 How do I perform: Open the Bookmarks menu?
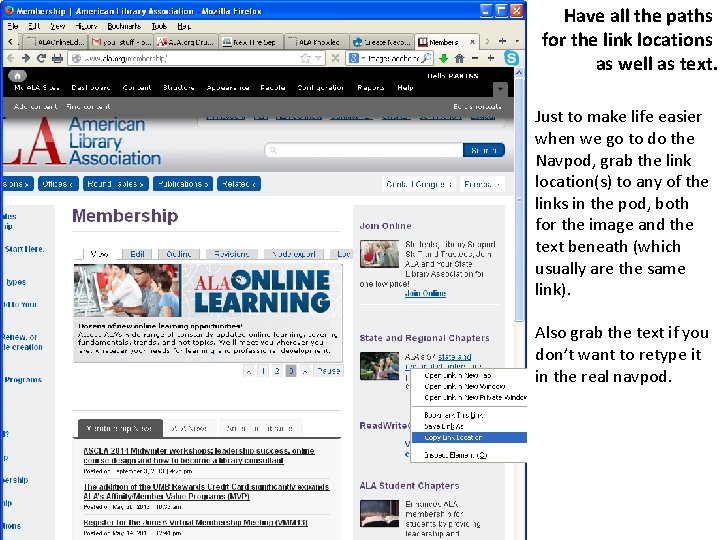pyautogui.click(x=124, y=26)
